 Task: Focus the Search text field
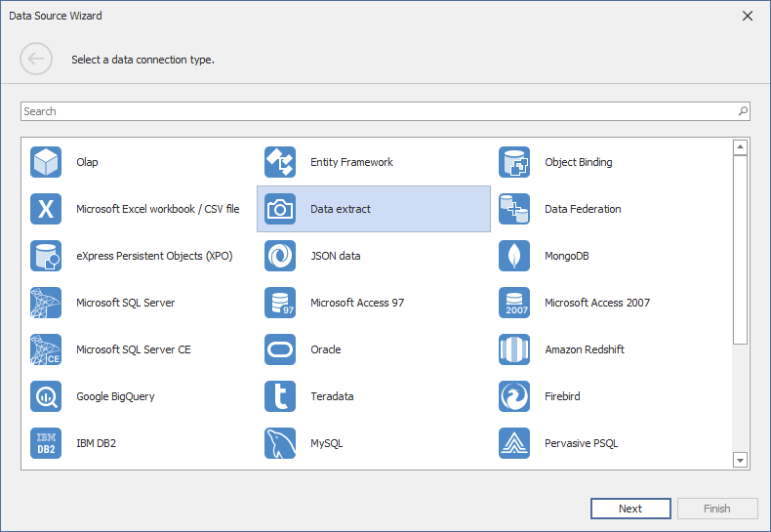click(385, 111)
